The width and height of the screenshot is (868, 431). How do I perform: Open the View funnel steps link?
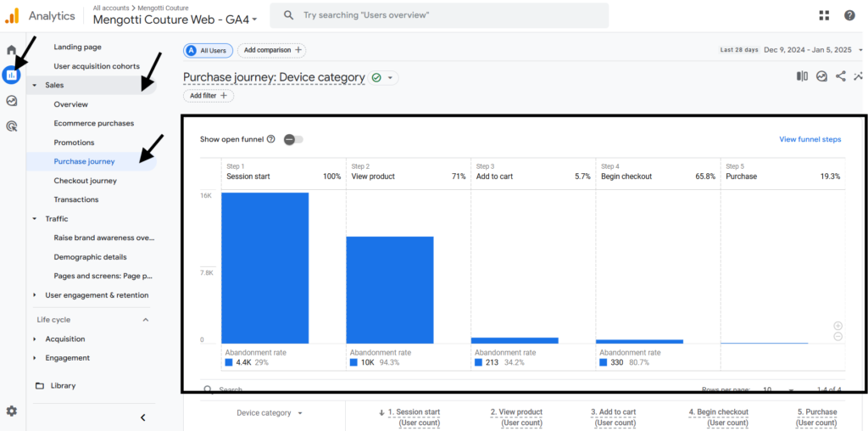click(810, 139)
